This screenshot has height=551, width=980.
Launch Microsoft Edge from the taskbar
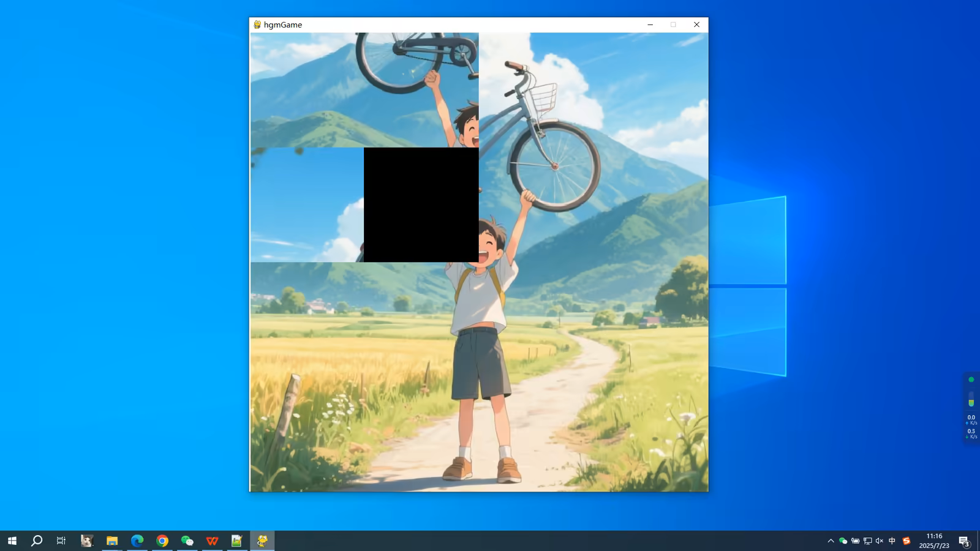[137, 541]
